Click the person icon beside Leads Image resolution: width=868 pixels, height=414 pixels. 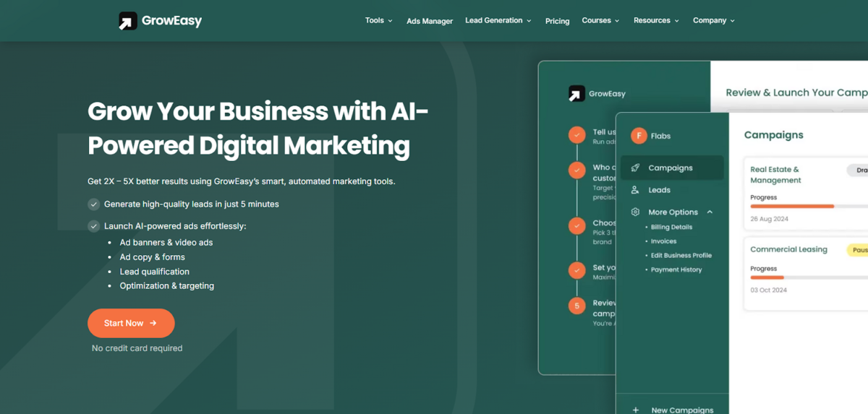click(x=635, y=190)
